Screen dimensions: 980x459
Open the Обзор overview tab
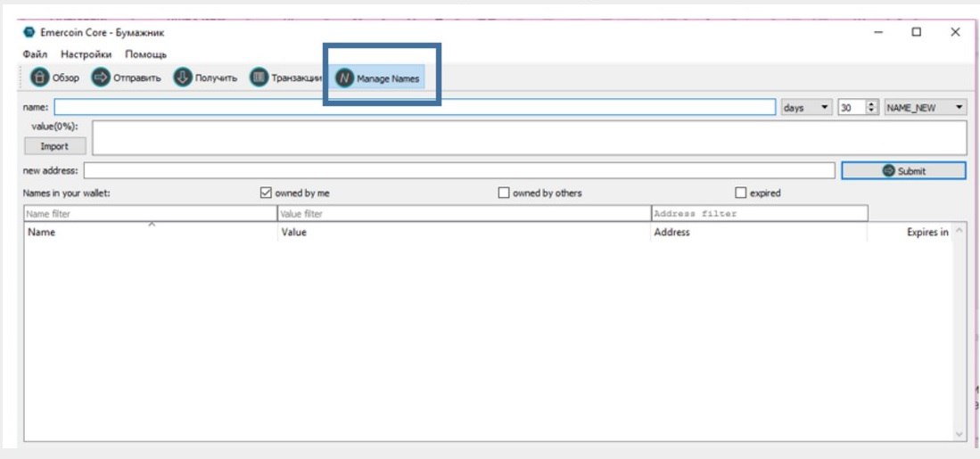click(55, 78)
